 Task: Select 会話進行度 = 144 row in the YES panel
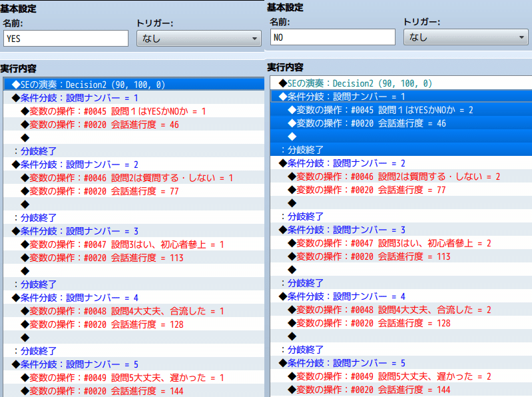[134, 390]
